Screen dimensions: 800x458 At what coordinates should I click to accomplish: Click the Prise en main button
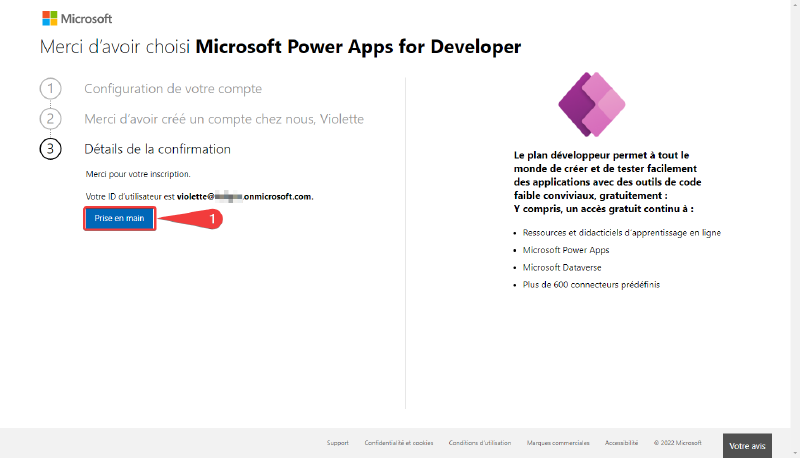tap(119, 218)
